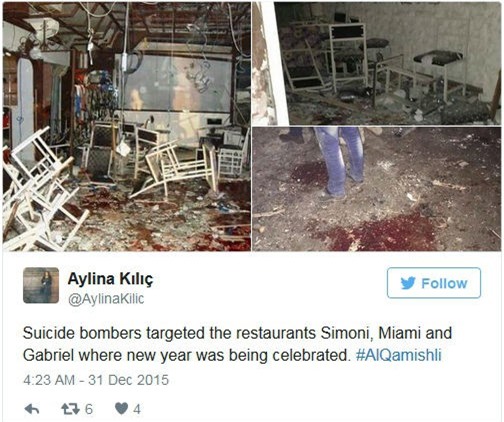The height and width of the screenshot is (422, 504).
Task: Open the large photo with overturned white chairs
Action: click(x=127, y=127)
